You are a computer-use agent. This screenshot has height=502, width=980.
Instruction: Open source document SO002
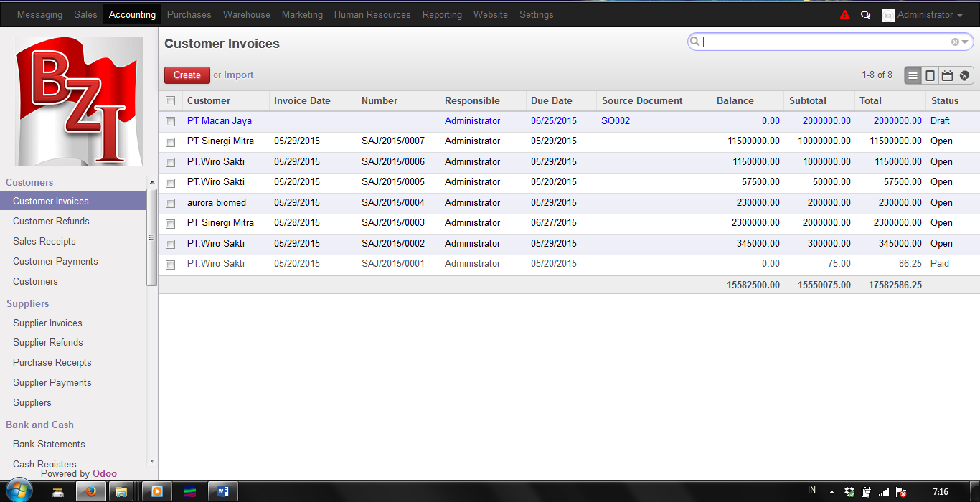[x=616, y=120]
